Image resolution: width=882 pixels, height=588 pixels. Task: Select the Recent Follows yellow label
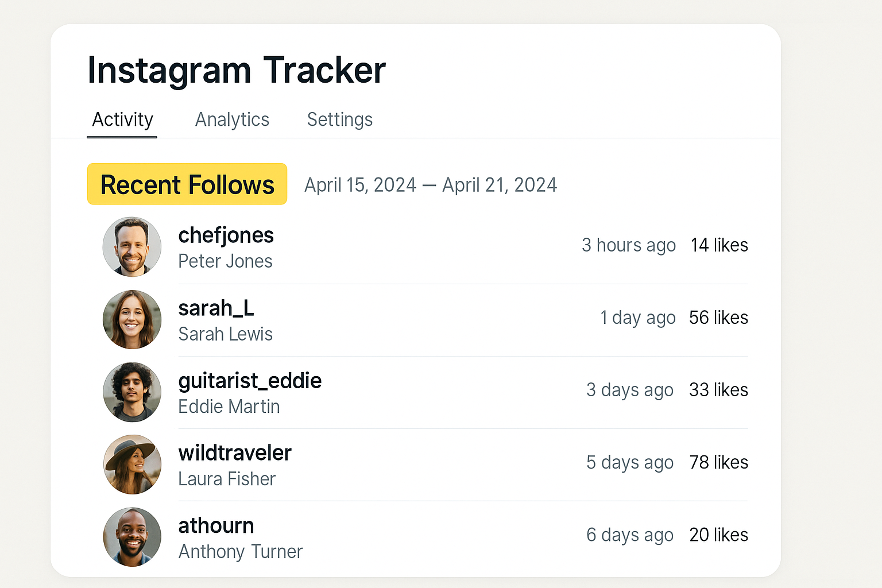(x=187, y=184)
